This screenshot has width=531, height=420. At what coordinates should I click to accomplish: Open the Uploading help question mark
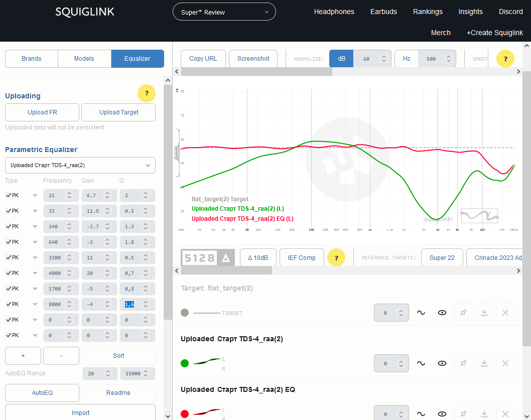(147, 93)
